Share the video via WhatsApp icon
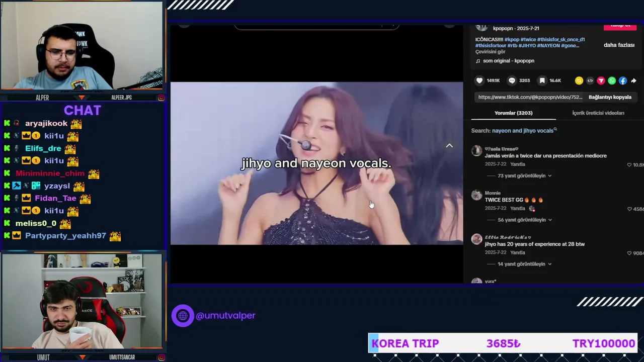The height and width of the screenshot is (362, 644). pos(612,80)
